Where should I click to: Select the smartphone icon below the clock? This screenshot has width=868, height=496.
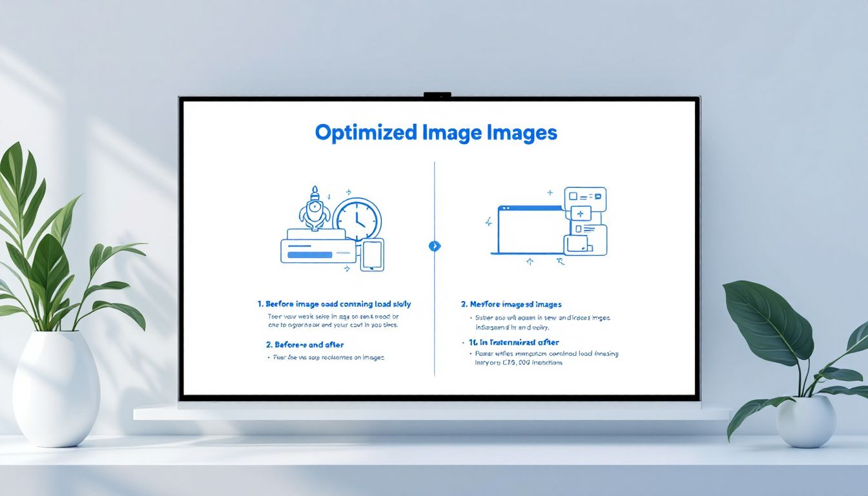pos(372,255)
